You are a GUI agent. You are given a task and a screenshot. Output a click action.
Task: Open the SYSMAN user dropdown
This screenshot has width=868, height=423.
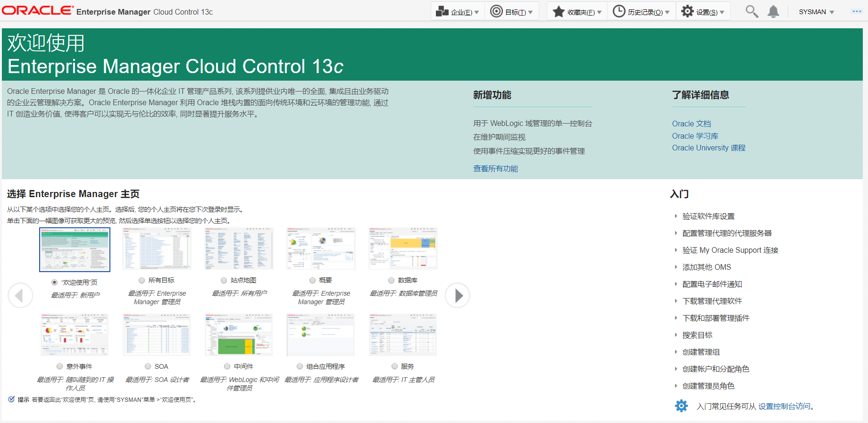pyautogui.click(x=816, y=12)
